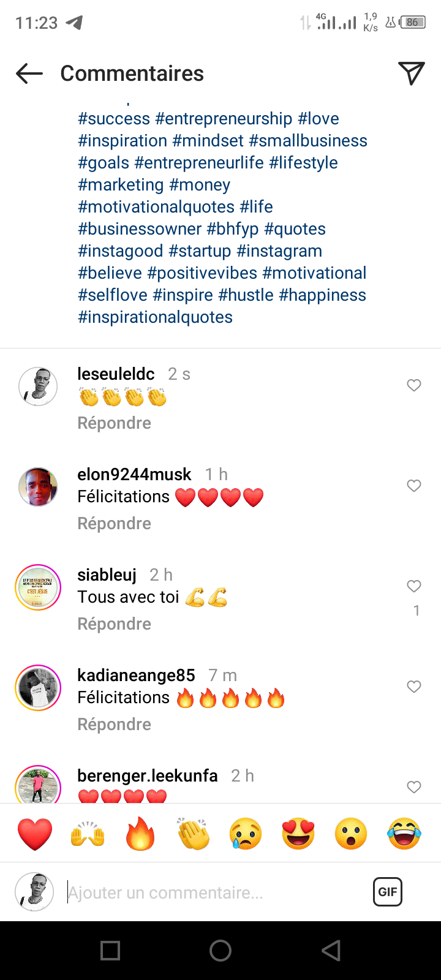Tap Répondre under siableuj's comment
The image size is (441, 980).
coord(114,624)
